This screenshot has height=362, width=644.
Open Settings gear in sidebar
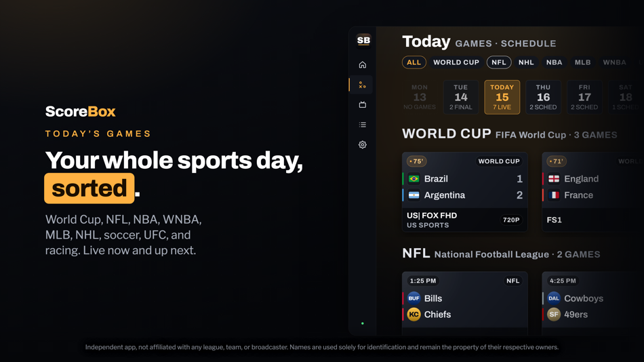coord(362,144)
